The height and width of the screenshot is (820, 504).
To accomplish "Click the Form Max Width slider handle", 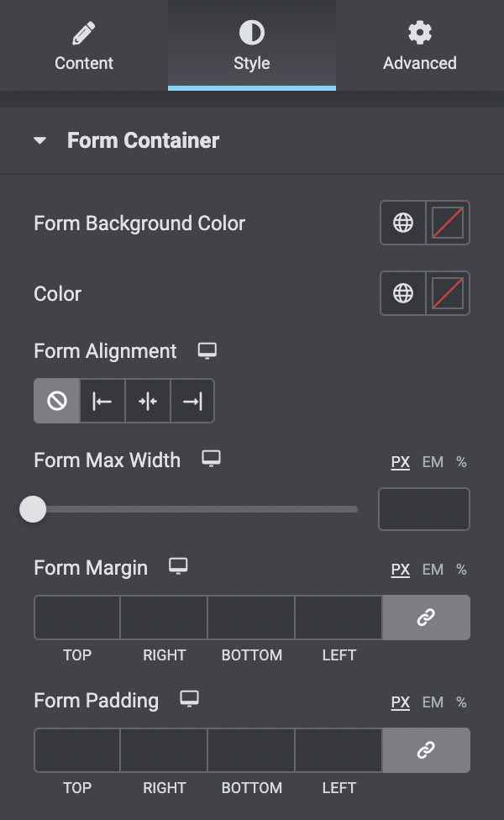I will 33,508.
